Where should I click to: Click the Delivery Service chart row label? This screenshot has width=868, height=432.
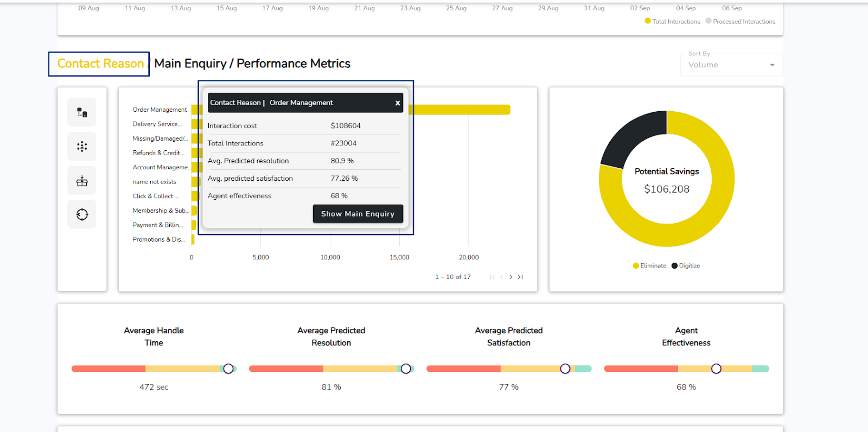tap(157, 124)
